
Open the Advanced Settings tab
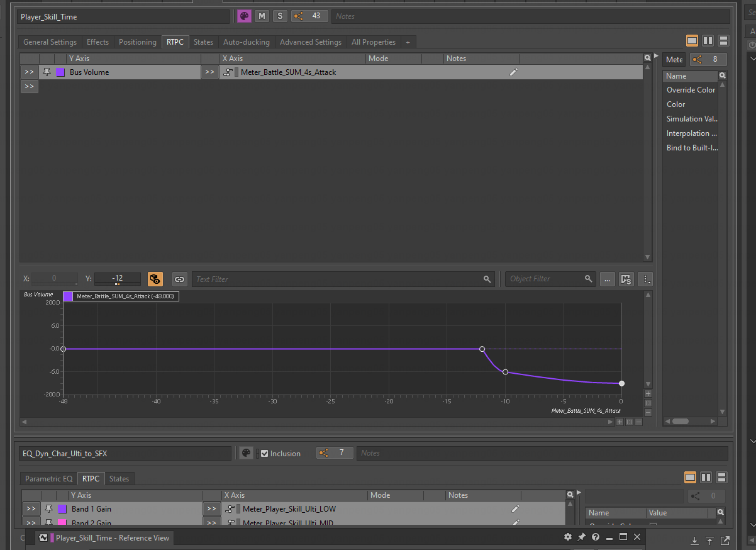311,42
